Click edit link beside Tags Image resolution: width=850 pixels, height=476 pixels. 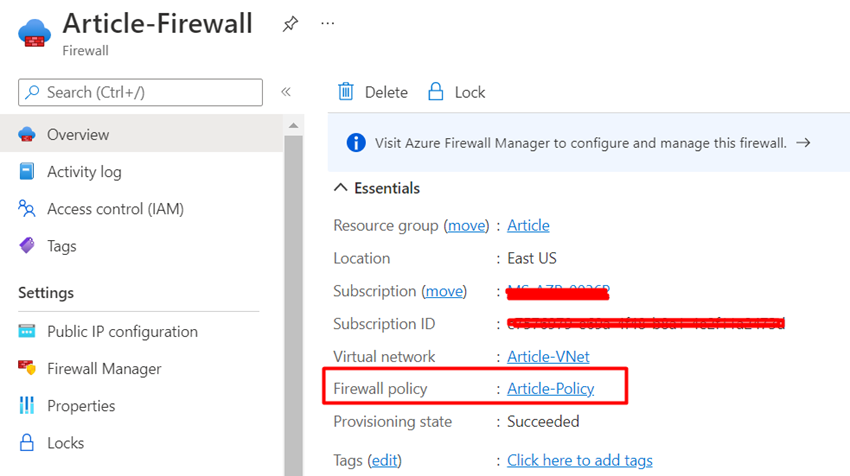384,460
